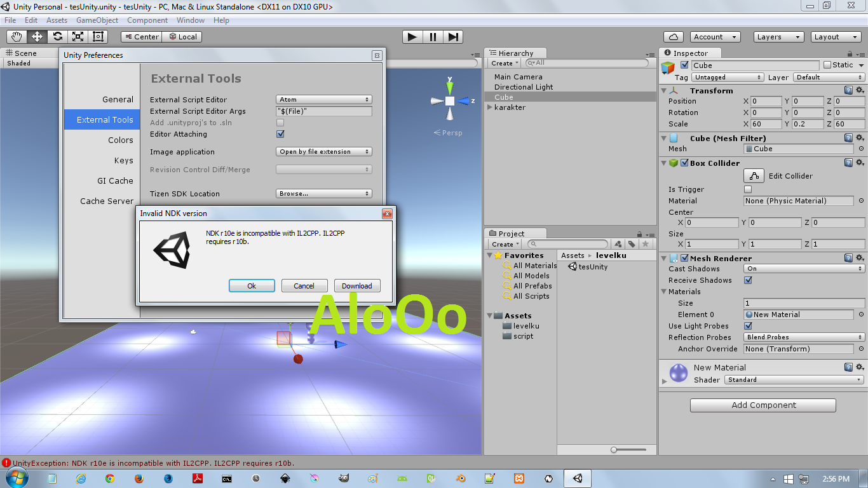Open Reflection Probes dropdown
This screenshot has width=868, height=488.
[804, 337]
